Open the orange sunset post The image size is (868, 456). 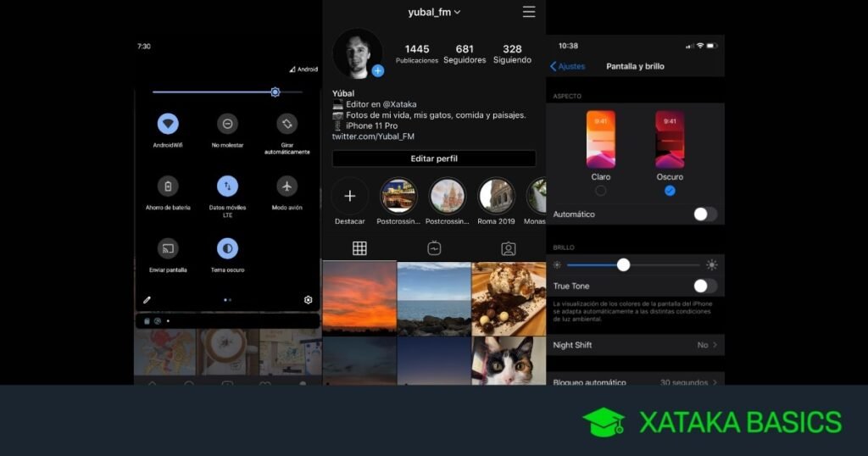tap(359, 299)
